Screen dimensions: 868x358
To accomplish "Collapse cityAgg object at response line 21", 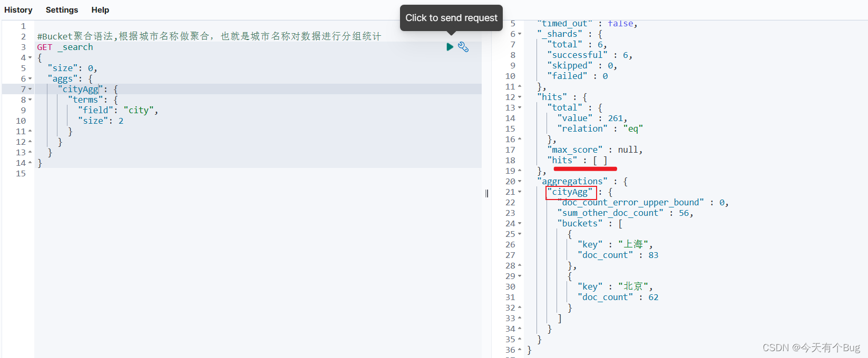I will 520,192.
